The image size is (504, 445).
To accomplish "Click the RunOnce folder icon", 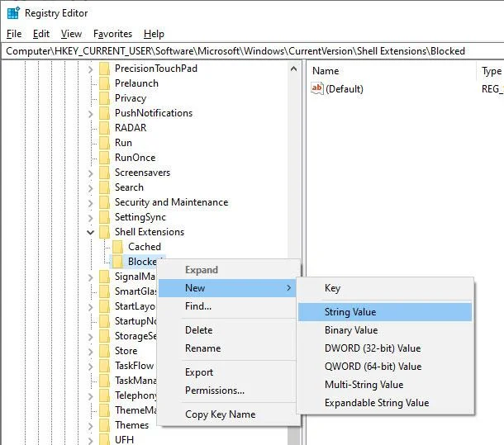I will point(104,158).
